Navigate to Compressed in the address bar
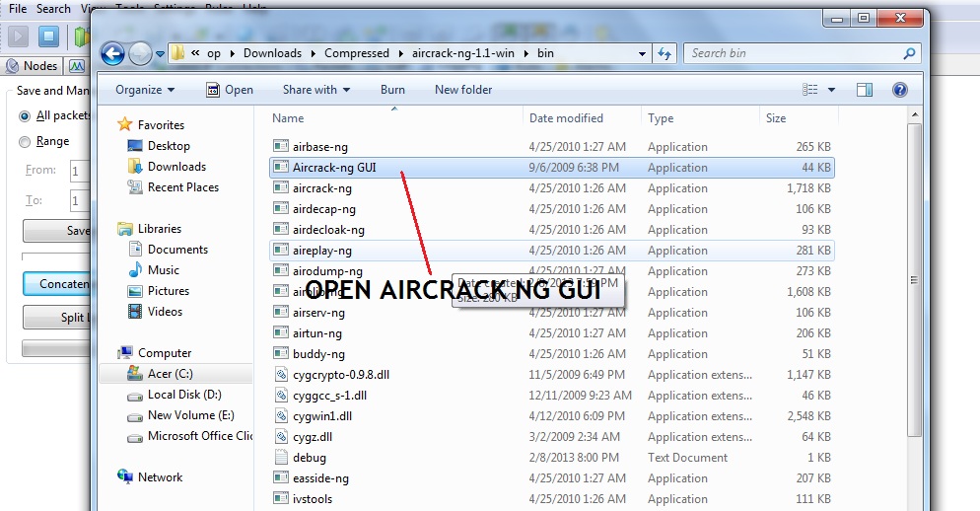 click(x=356, y=53)
